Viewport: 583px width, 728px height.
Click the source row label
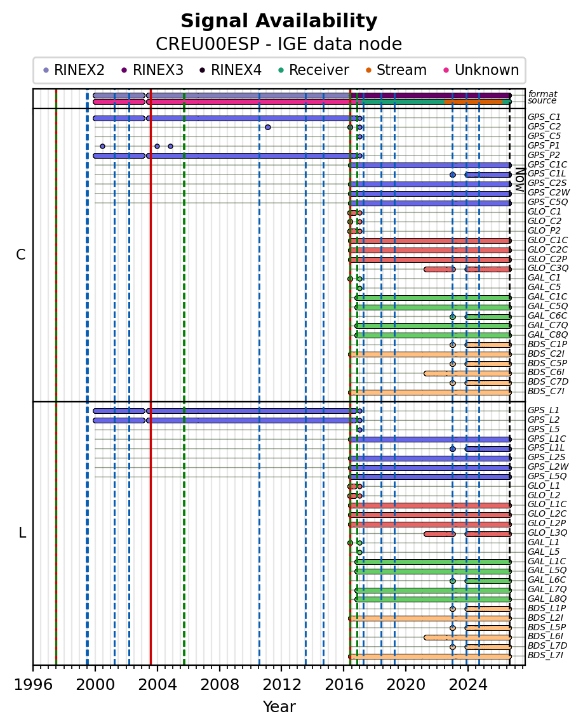pyautogui.click(x=542, y=101)
